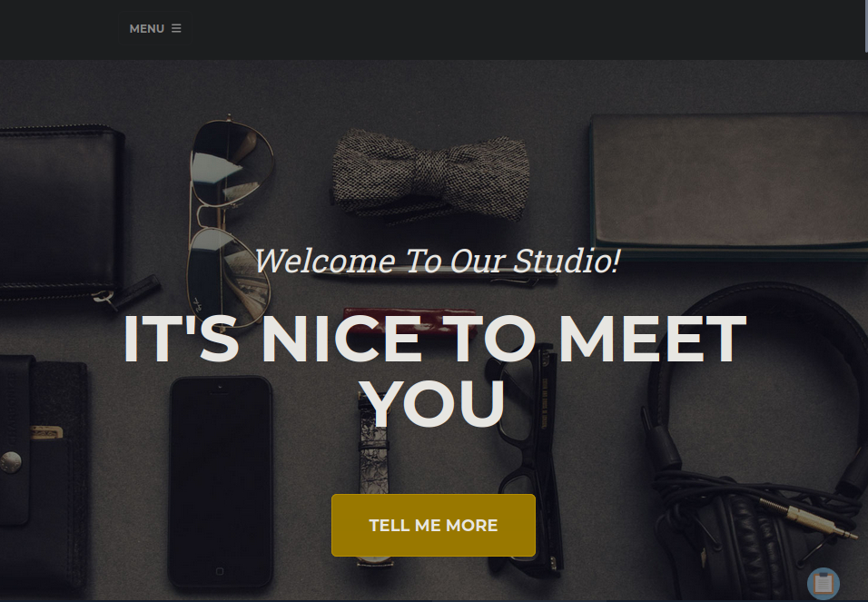Click the word 'YOU' in the heading

(x=435, y=404)
